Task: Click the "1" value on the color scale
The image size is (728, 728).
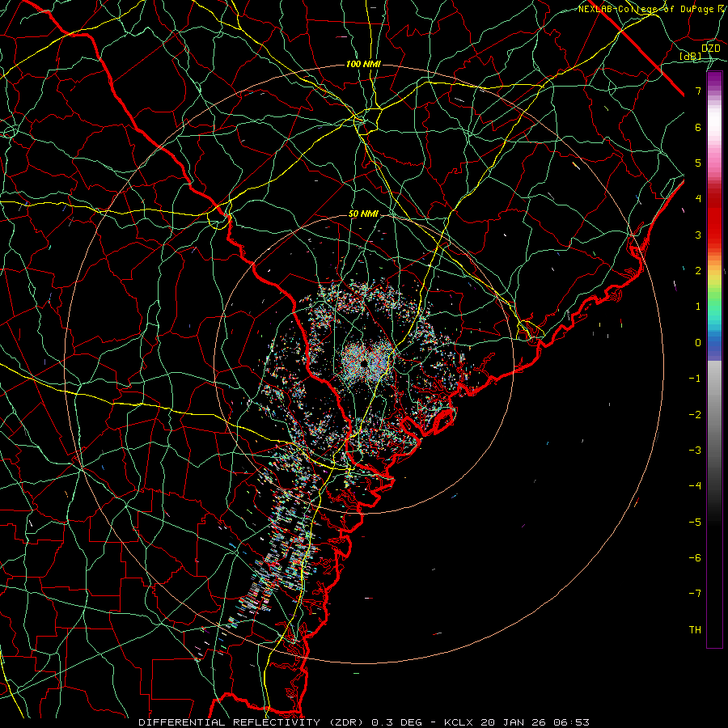Action: (x=698, y=307)
